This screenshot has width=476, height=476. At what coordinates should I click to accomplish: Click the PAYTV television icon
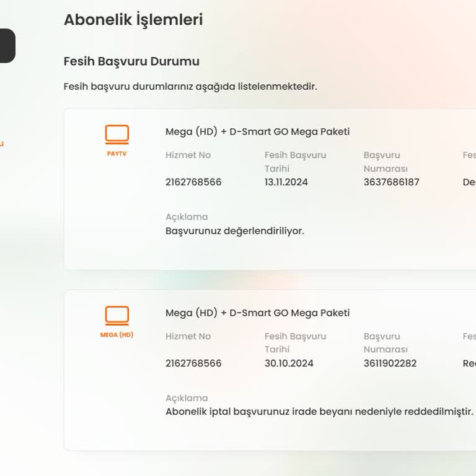(x=117, y=134)
